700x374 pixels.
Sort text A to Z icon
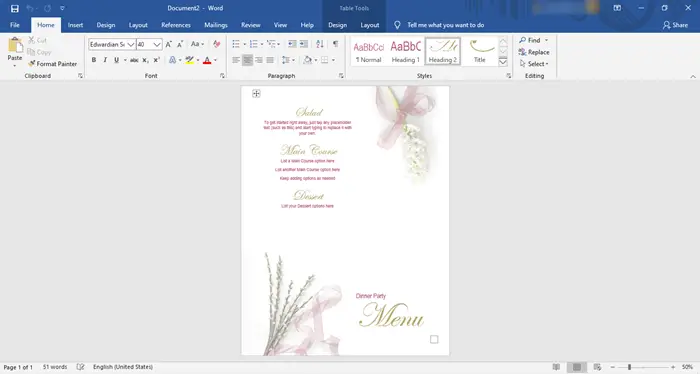click(x=320, y=44)
